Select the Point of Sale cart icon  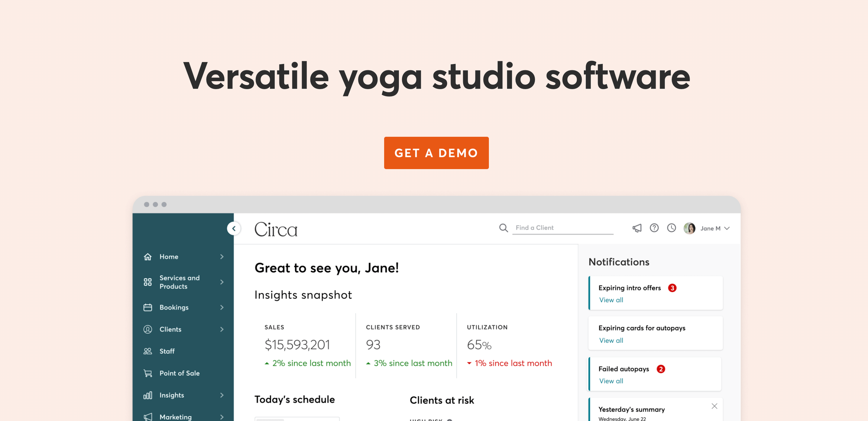click(148, 373)
